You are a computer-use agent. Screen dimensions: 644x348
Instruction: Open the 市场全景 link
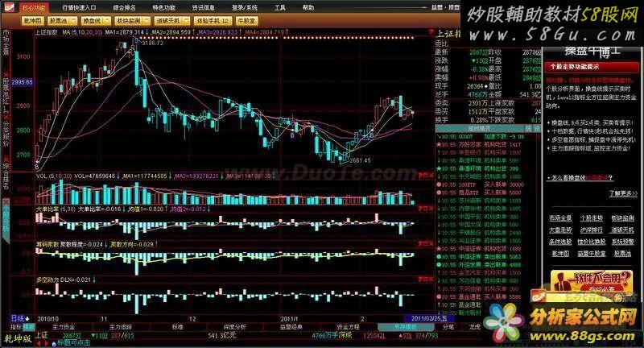[x=560, y=218]
